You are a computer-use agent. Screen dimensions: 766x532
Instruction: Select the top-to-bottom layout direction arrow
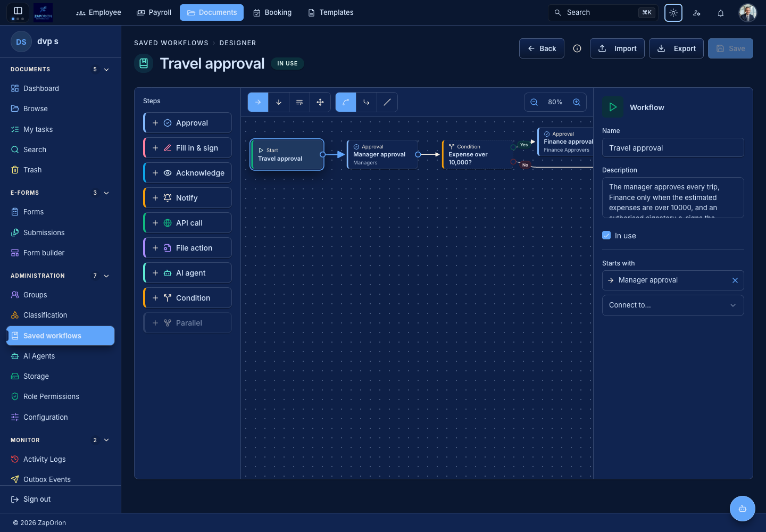click(x=279, y=102)
